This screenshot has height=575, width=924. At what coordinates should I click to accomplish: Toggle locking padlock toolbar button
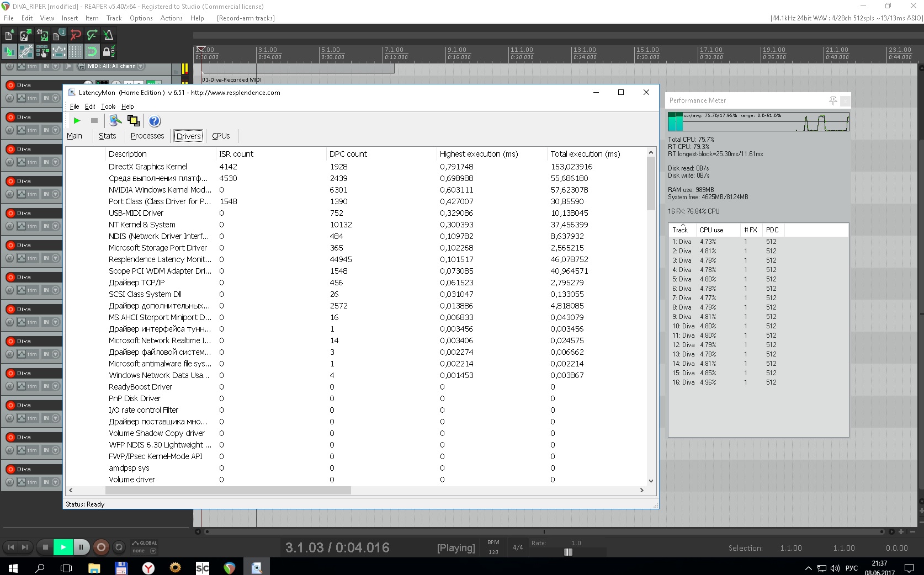click(x=109, y=52)
